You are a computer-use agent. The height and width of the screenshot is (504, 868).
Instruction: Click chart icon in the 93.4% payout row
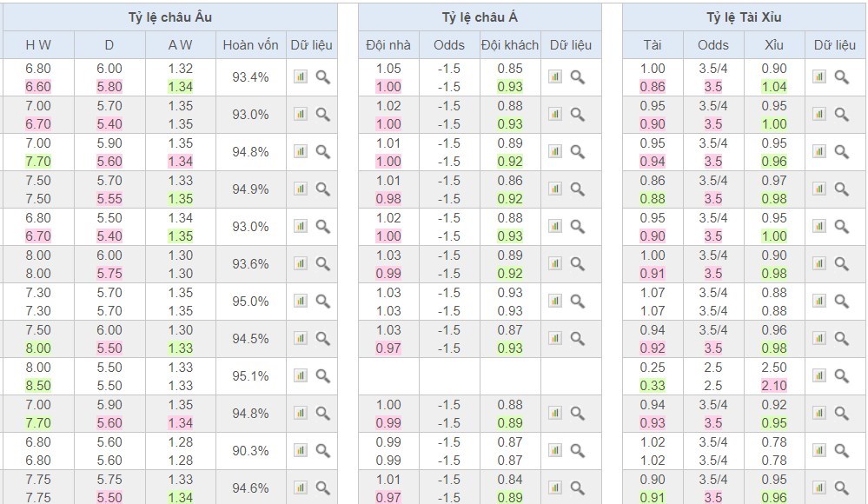300,76
